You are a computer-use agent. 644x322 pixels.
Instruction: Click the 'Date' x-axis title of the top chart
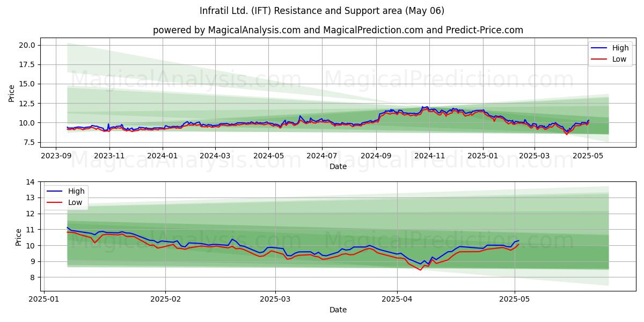(x=338, y=167)
